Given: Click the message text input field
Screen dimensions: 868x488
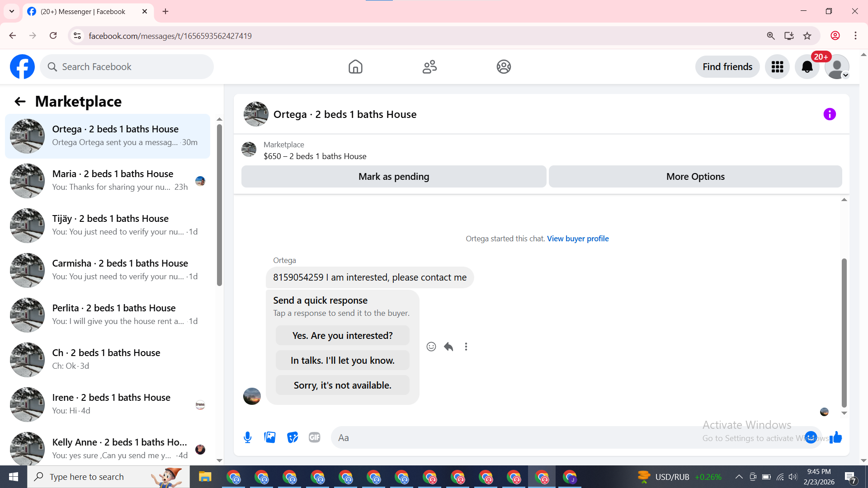Looking at the screenshot, I should [x=520, y=437].
